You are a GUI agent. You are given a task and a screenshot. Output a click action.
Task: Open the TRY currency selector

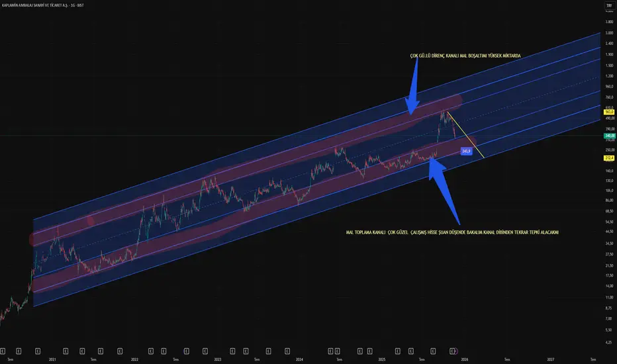pos(609,5)
